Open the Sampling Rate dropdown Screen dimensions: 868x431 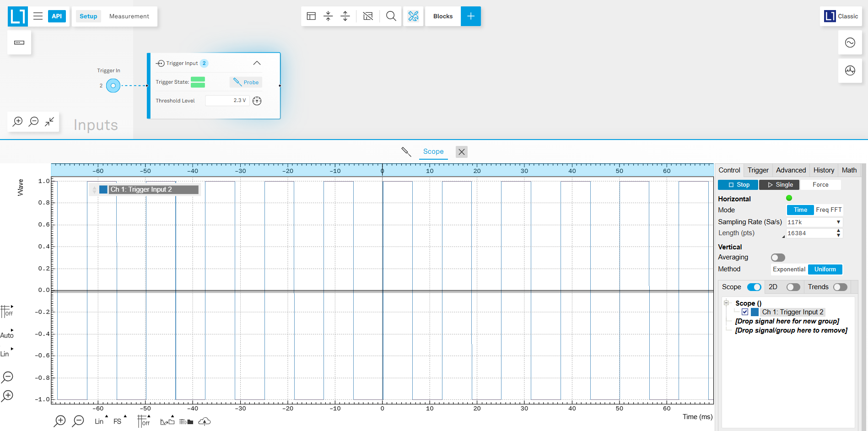814,222
